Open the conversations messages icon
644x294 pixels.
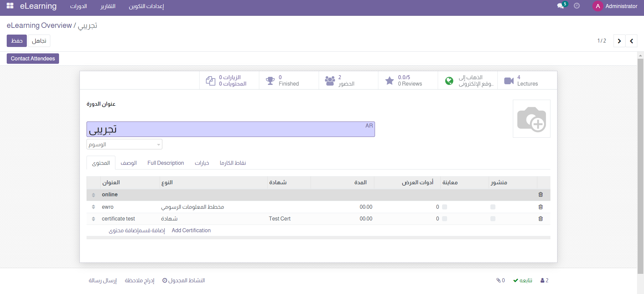(x=560, y=6)
